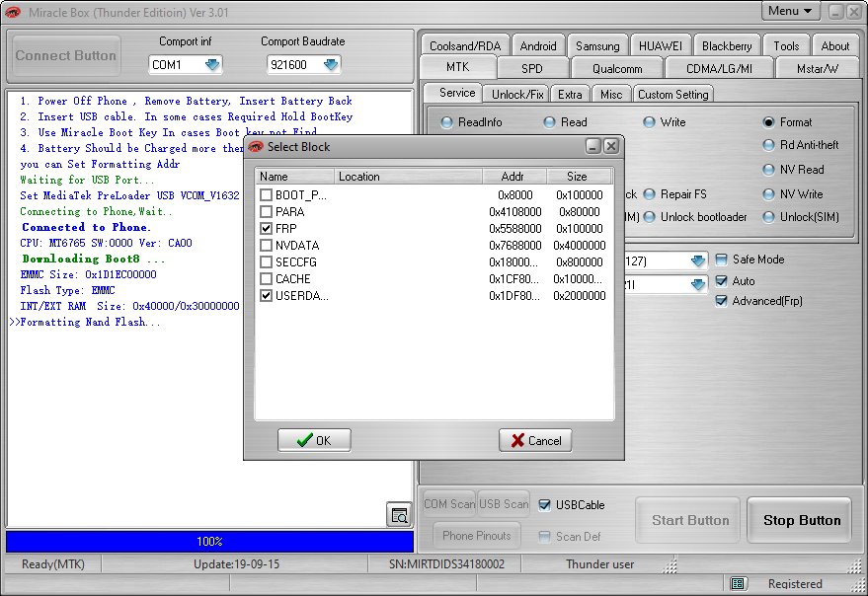The image size is (868, 596).
Task: Open the Extra sub-tab
Action: 570,95
